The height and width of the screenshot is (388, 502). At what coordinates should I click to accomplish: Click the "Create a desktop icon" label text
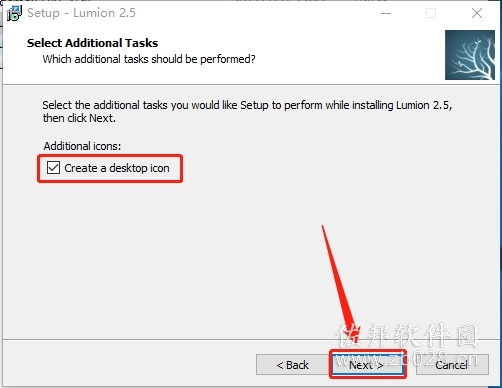coord(117,168)
